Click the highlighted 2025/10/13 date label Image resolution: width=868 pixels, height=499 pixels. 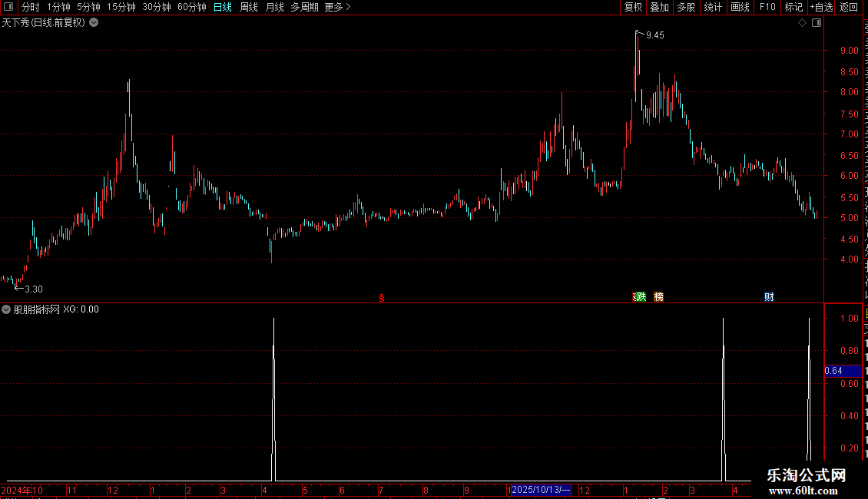pyautogui.click(x=540, y=490)
